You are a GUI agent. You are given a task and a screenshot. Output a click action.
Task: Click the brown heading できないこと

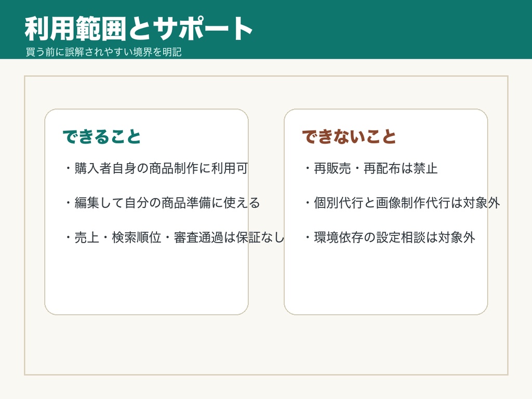click(349, 137)
